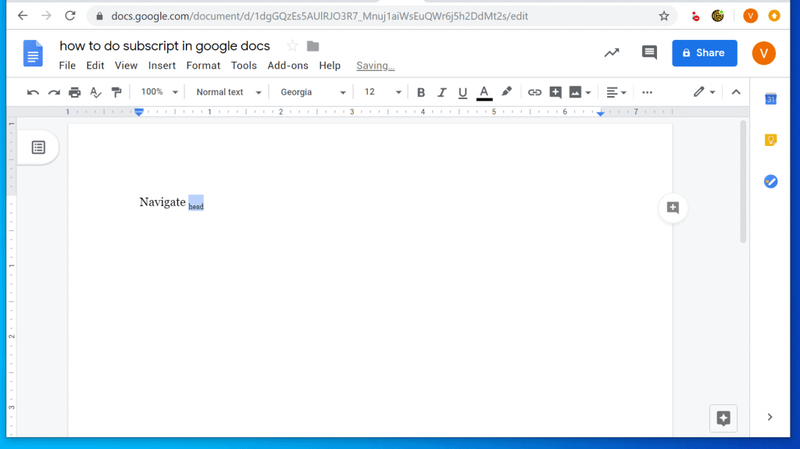800x449 pixels.
Task: Open the Georgia font dropdown
Action: click(x=313, y=92)
